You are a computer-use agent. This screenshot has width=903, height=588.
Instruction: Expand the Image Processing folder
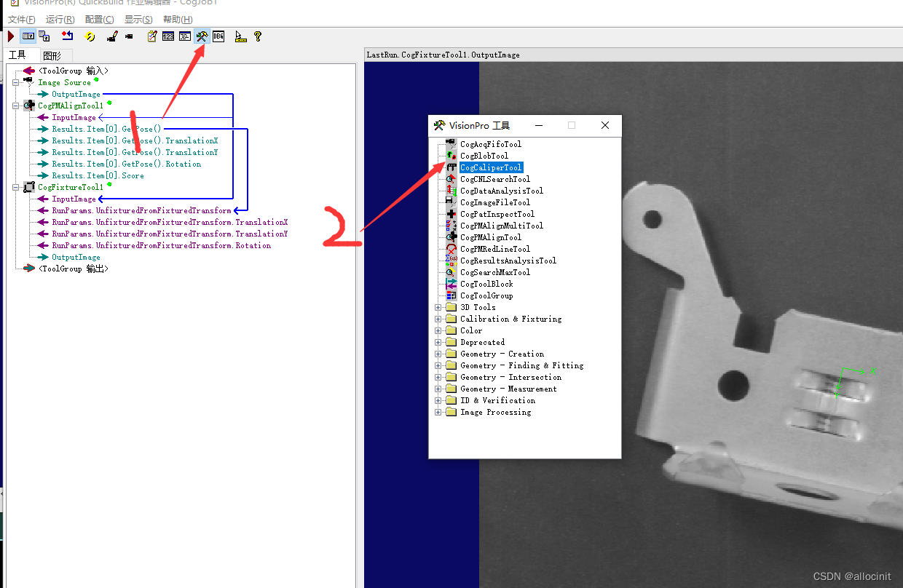438,412
